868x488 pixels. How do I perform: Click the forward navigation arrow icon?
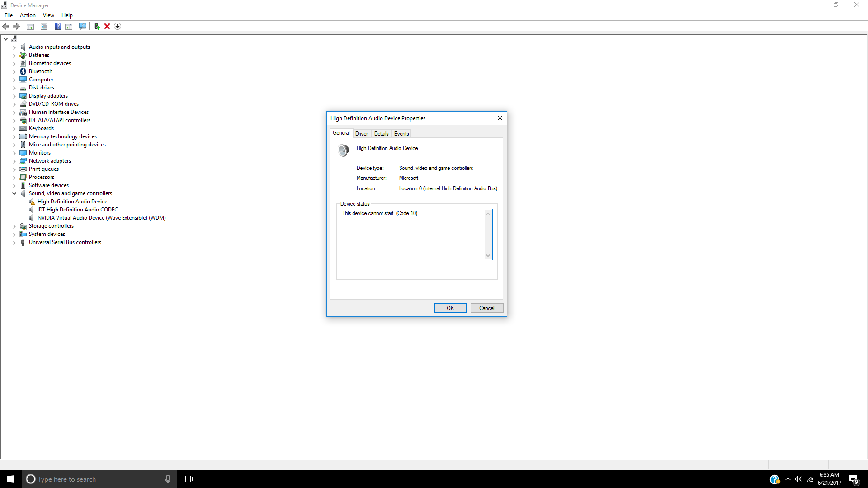tap(16, 26)
